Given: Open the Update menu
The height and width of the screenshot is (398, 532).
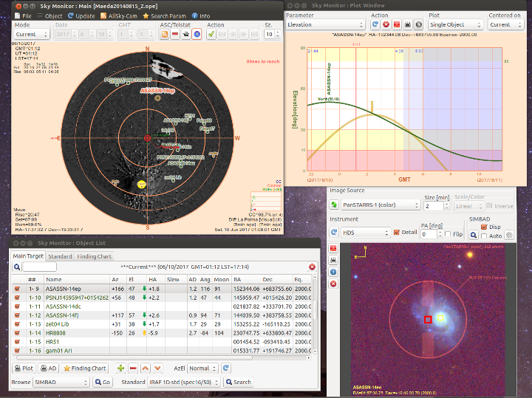Looking at the screenshot, I should 81,16.
